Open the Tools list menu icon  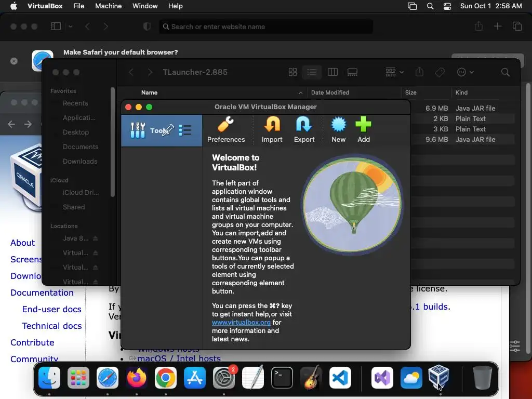(x=185, y=130)
